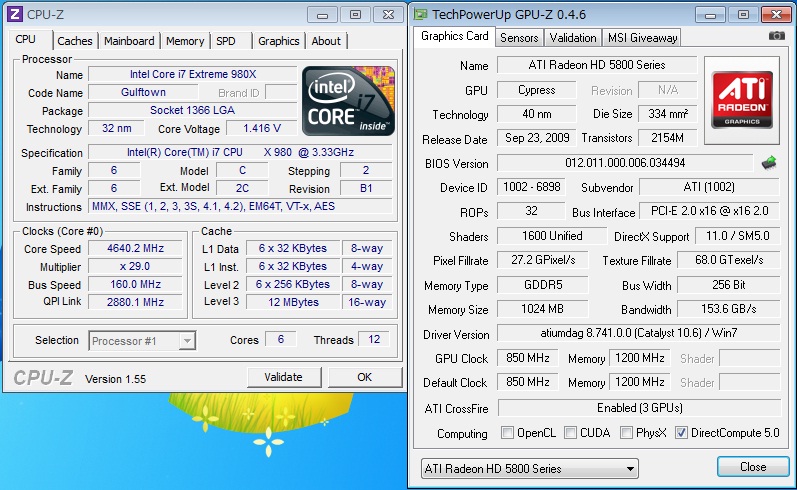This screenshot has width=797, height=490.
Task: Click the processor name Intel Core i7 Extreme 980X
Action: (x=193, y=74)
